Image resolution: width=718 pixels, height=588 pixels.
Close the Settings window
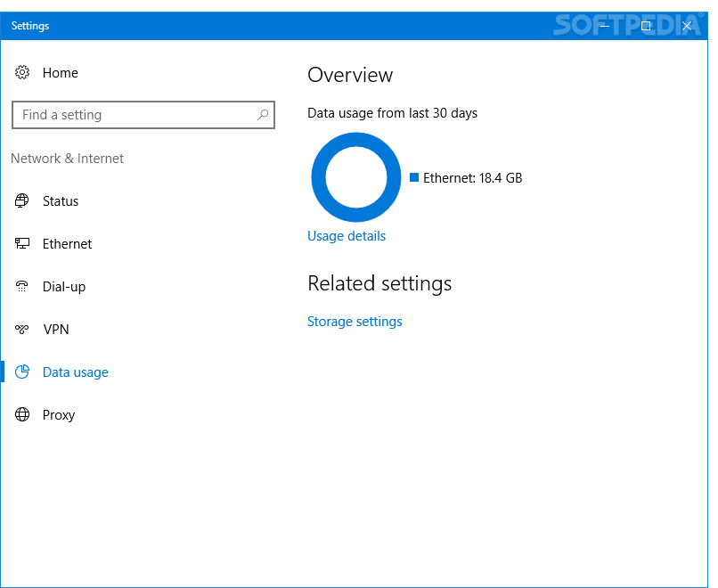click(687, 26)
